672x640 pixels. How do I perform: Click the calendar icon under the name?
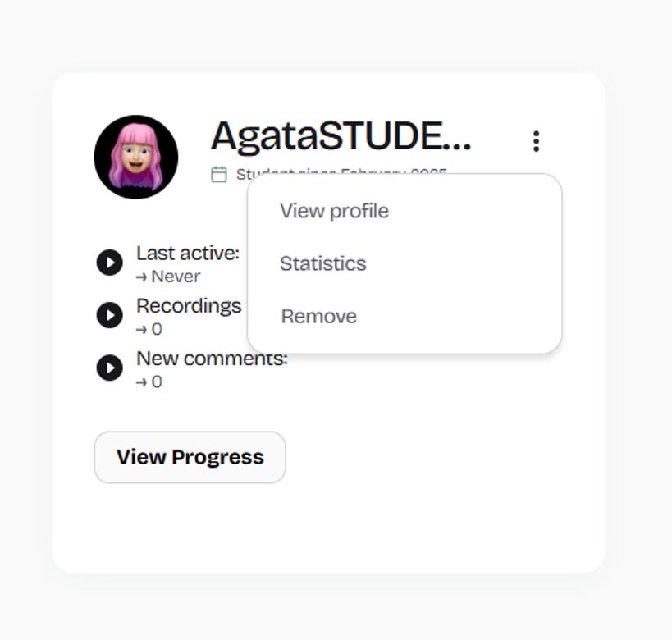pyautogui.click(x=219, y=175)
